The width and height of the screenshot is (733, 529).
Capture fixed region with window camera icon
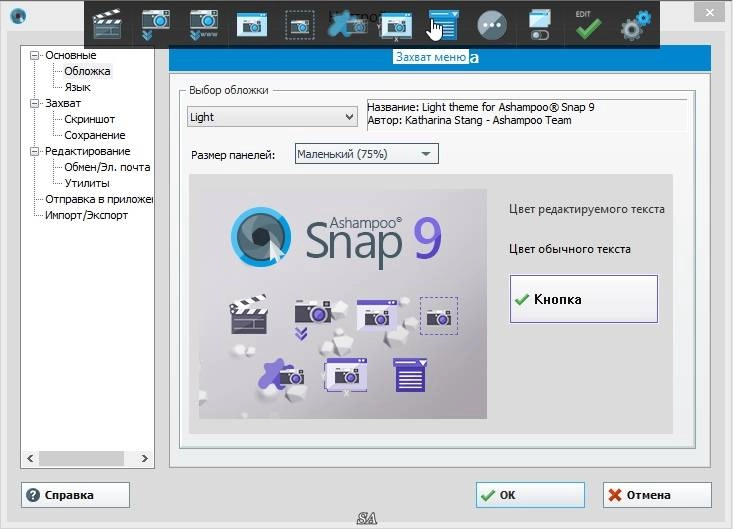[x=396, y=26]
